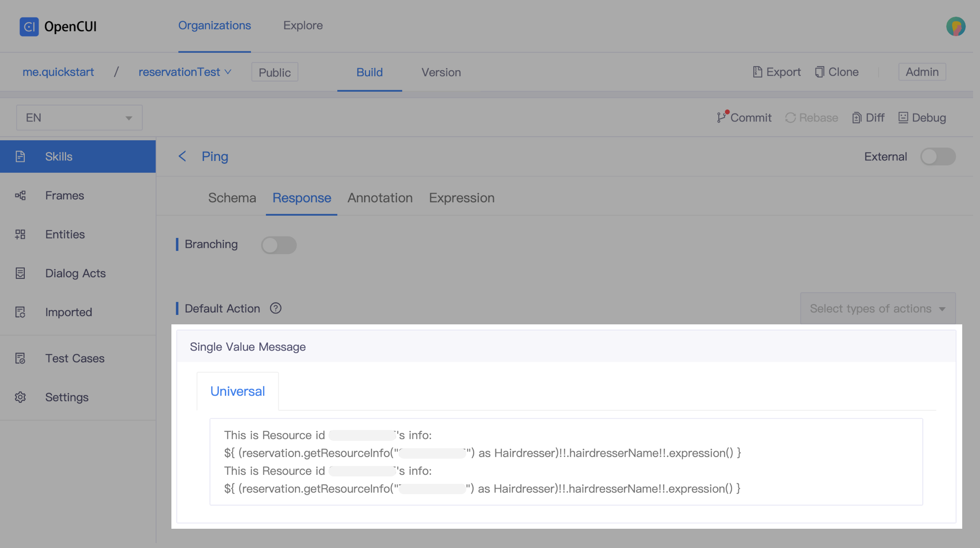This screenshot has height=548, width=980.
Task: Select the Dialog Acts icon
Action: coord(20,273)
